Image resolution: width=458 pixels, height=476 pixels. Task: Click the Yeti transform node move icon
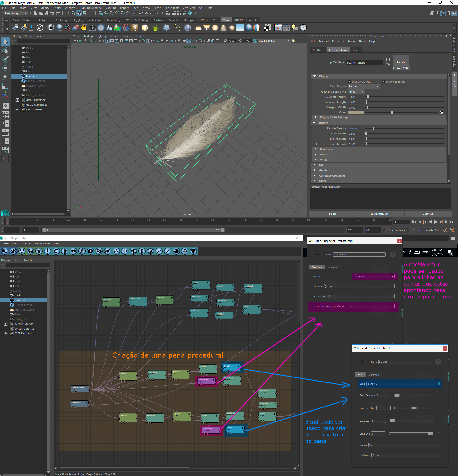[185, 251]
